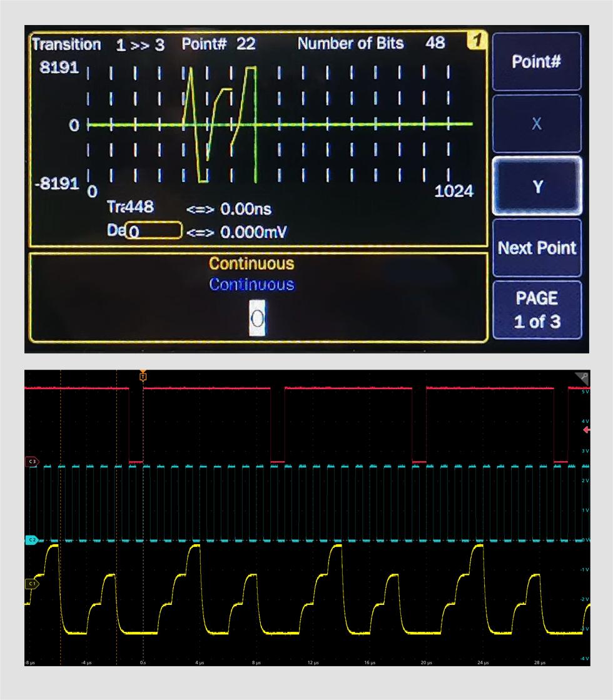Click the red trigger level arrow

[585, 430]
